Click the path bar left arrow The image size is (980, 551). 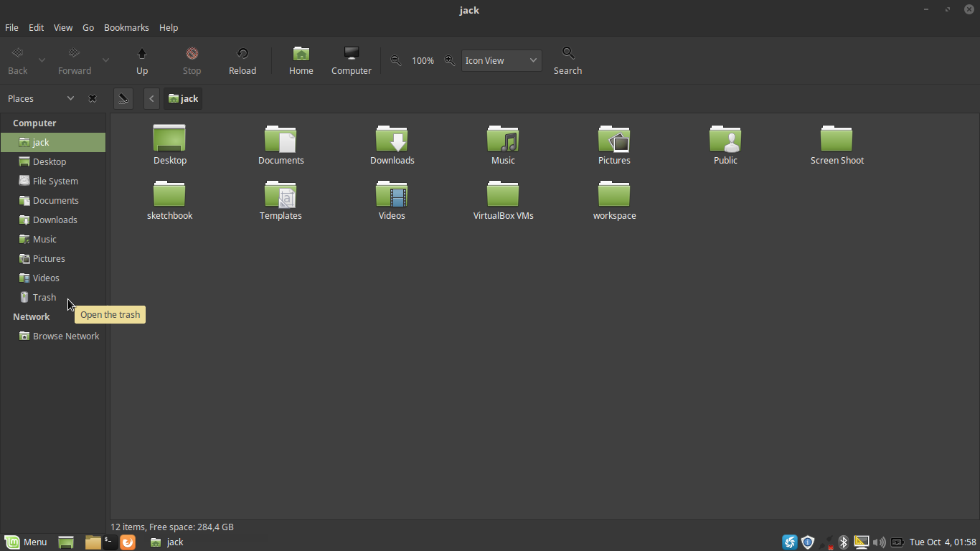pyautogui.click(x=151, y=98)
